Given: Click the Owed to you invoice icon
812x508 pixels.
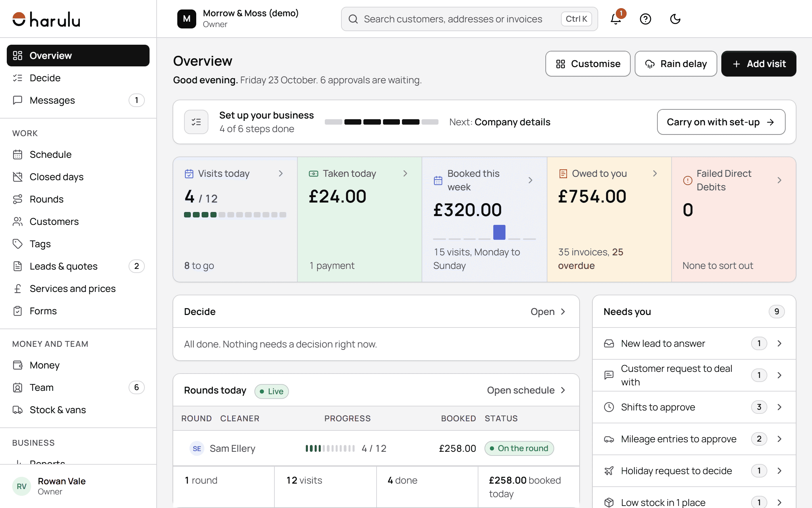Looking at the screenshot, I should (563, 174).
